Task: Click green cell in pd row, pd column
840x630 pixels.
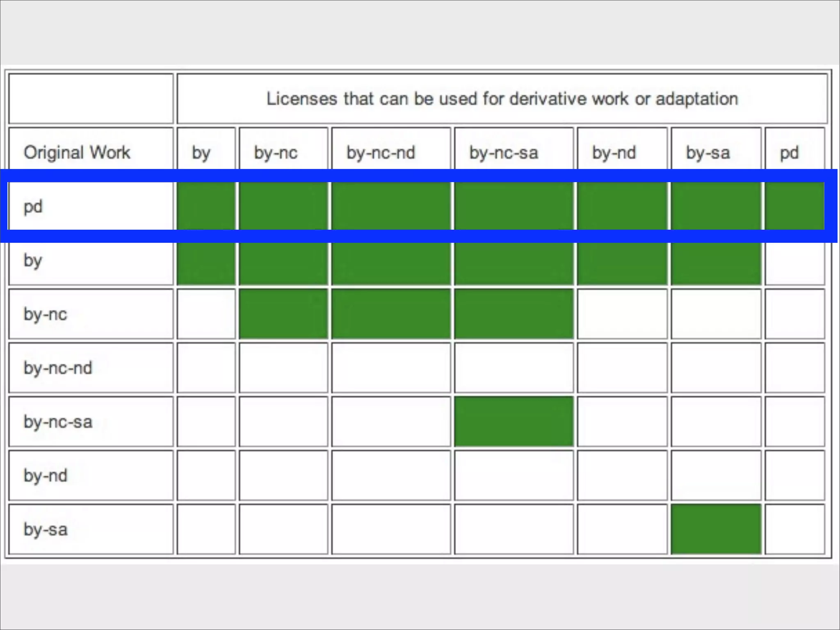Action: (x=794, y=206)
